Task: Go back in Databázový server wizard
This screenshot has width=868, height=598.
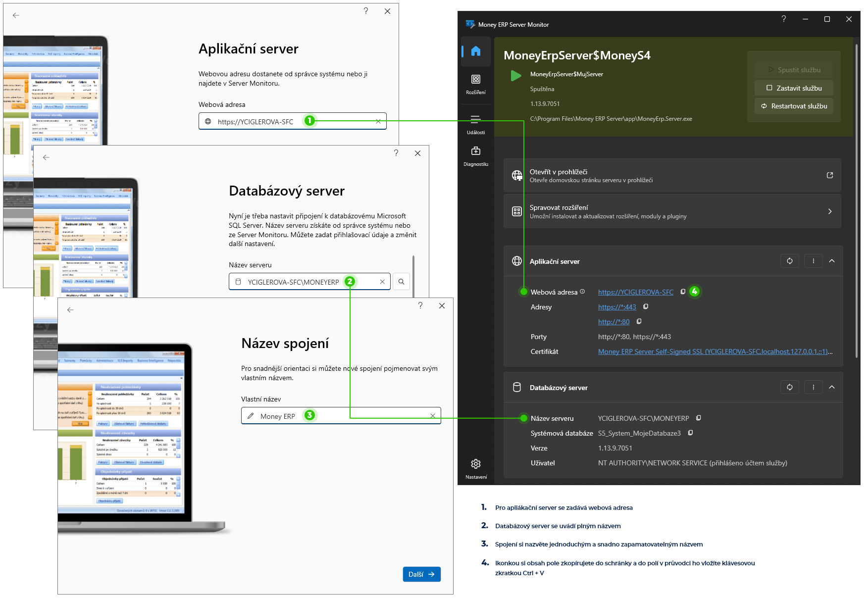Action: coord(46,157)
